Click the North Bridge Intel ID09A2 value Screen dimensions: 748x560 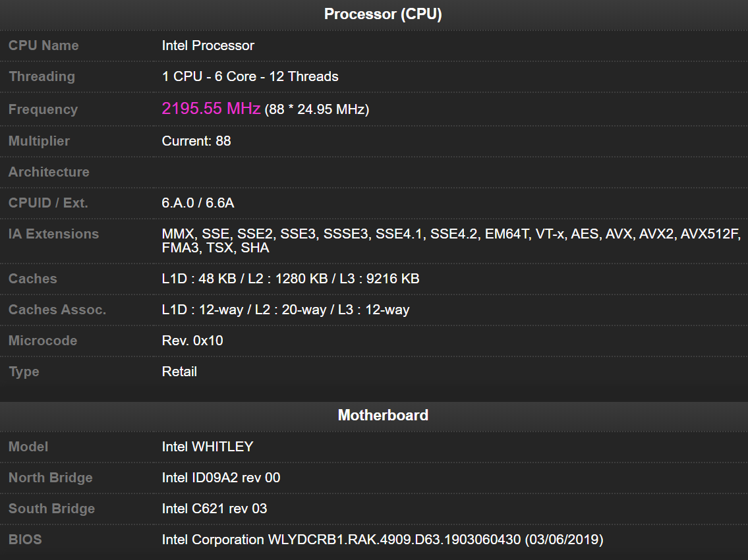pyautogui.click(x=221, y=478)
